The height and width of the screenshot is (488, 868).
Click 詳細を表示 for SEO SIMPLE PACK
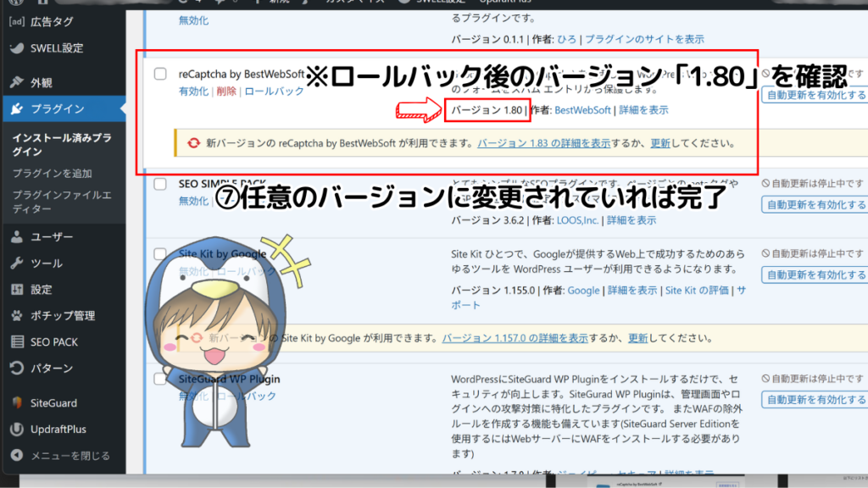coord(632,220)
